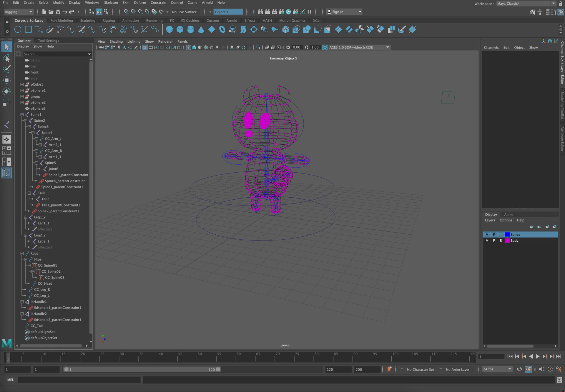The image size is (565, 392).
Task: Toggle auto keyframe near the playback controls
Action: coord(550,369)
